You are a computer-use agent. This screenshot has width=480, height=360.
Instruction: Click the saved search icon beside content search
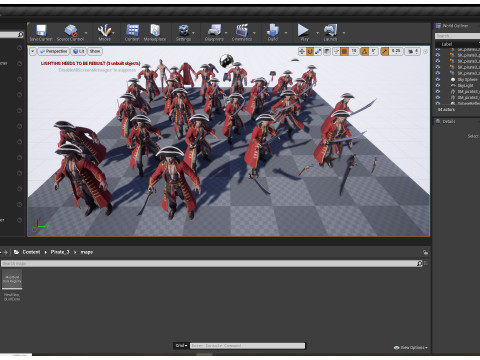click(x=426, y=264)
